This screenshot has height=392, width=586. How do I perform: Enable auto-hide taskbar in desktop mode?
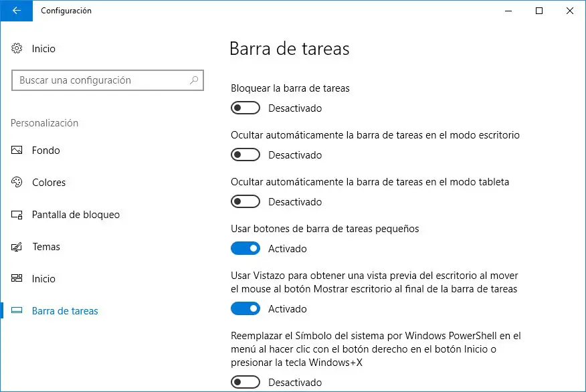pyautogui.click(x=245, y=155)
